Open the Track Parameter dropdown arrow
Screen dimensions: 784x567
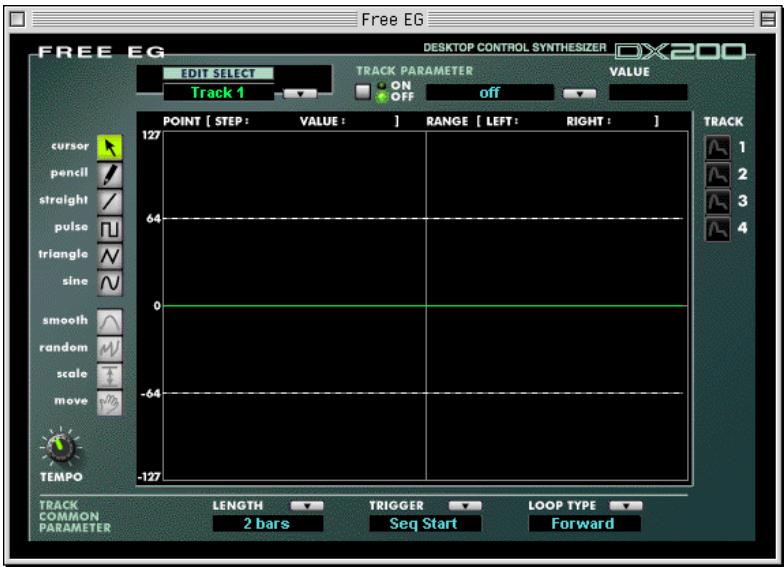point(580,94)
